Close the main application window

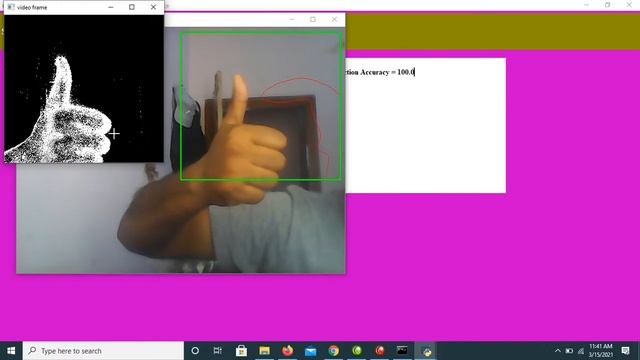(629, 5)
